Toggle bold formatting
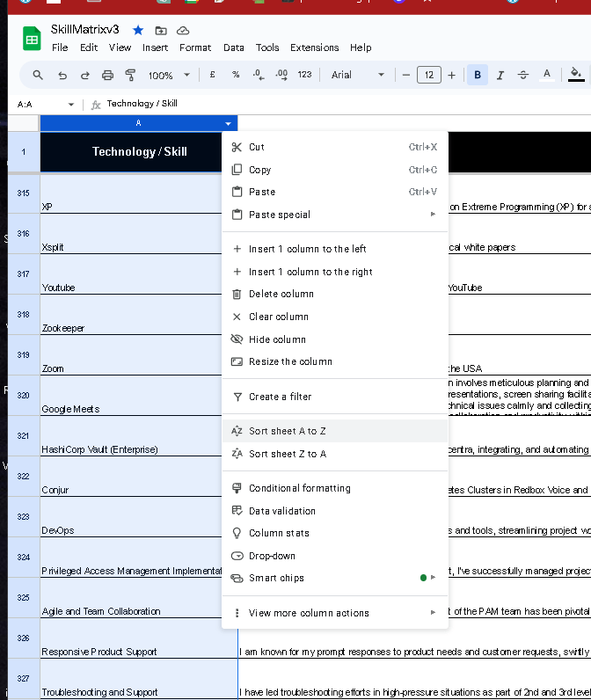Image resolution: width=591 pixels, height=700 pixels. pos(478,75)
